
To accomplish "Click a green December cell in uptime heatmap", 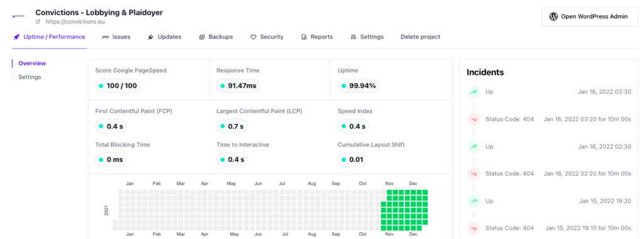I will click(413, 204).
